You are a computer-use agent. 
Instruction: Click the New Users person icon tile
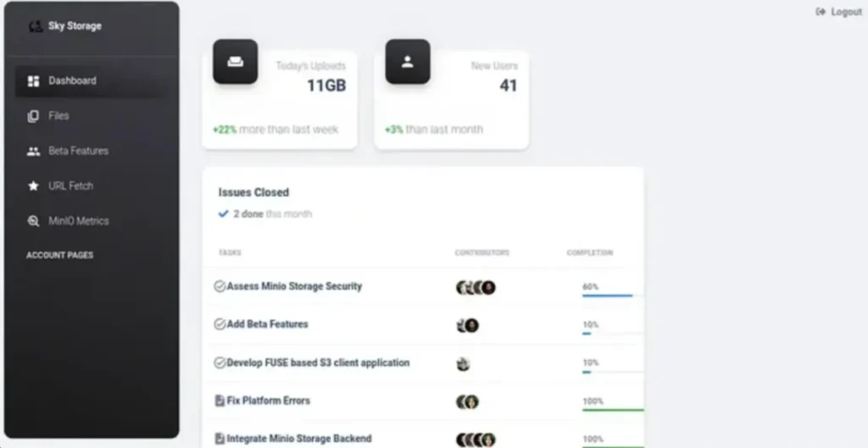point(408,62)
